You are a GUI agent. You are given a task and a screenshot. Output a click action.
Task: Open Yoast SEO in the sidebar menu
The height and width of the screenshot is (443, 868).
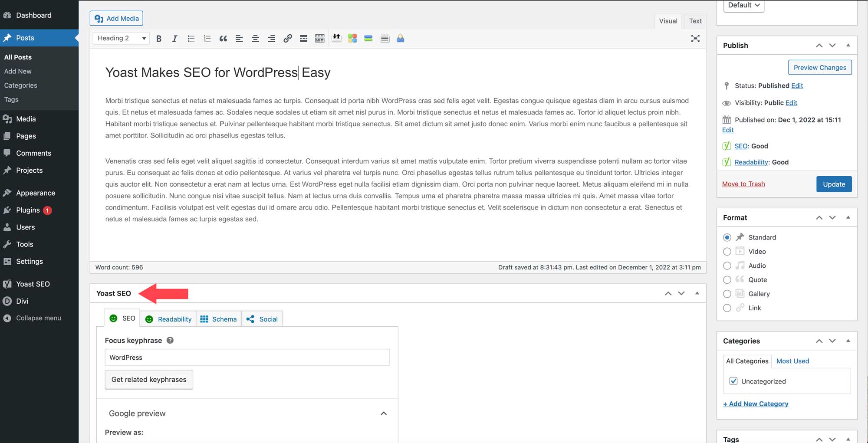point(33,284)
